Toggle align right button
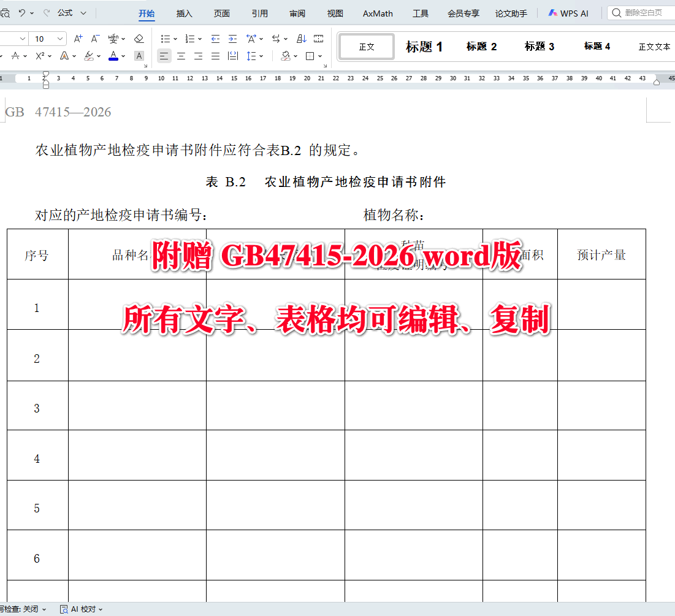 click(199, 56)
